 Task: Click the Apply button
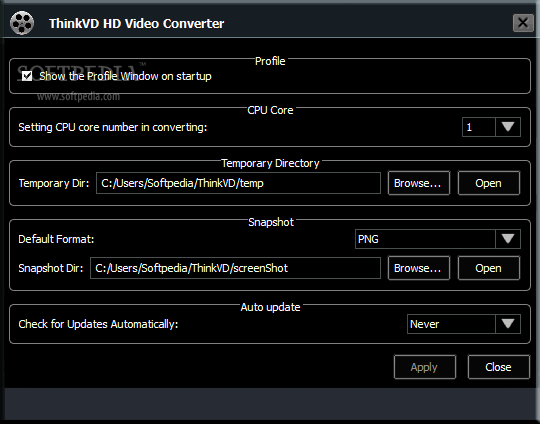tap(425, 367)
